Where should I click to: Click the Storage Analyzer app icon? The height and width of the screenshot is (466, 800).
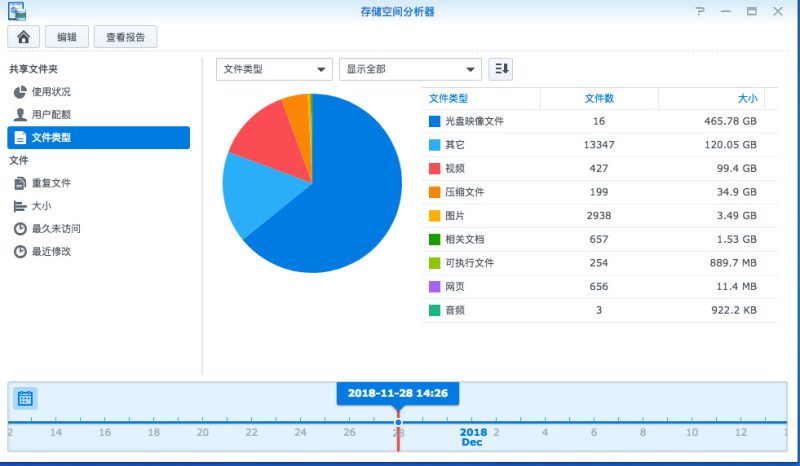point(17,11)
